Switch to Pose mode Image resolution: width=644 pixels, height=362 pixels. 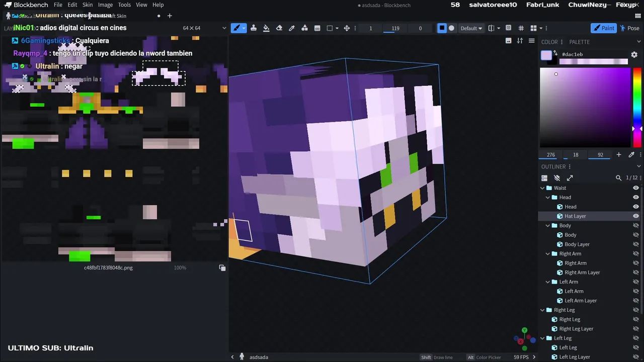coord(629,28)
